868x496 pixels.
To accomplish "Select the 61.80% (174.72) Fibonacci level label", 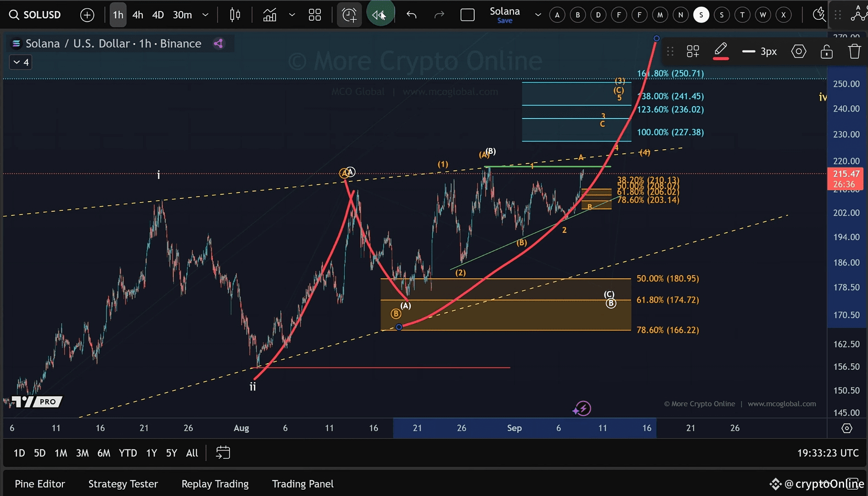I will click(667, 300).
